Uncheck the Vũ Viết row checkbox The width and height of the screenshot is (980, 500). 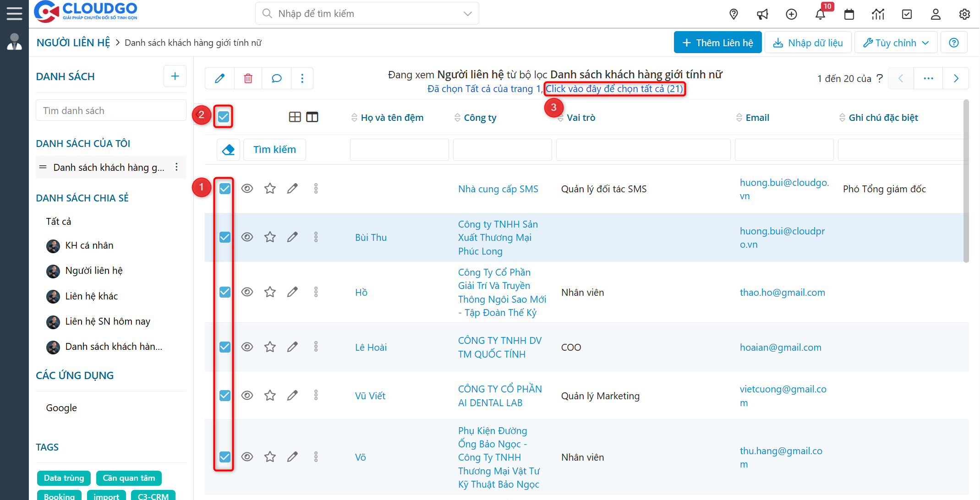[x=225, y=396]
